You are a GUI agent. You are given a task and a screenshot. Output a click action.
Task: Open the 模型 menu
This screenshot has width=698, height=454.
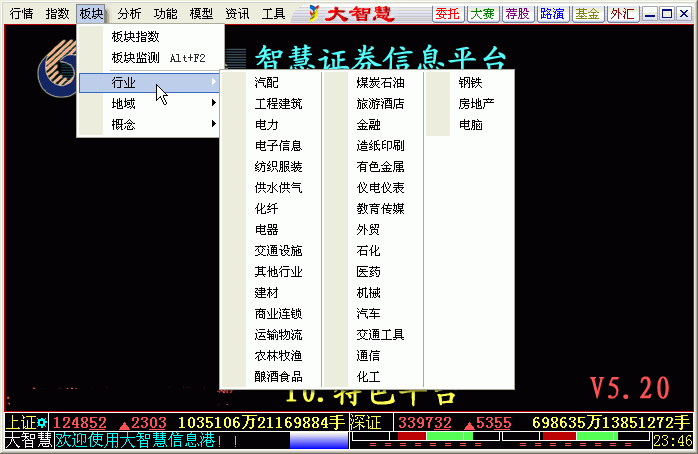201,14
